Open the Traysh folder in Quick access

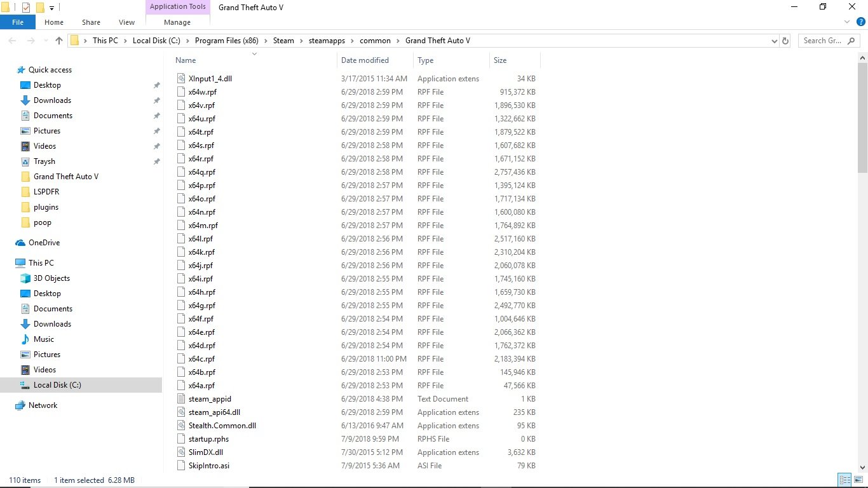(44, 161)
